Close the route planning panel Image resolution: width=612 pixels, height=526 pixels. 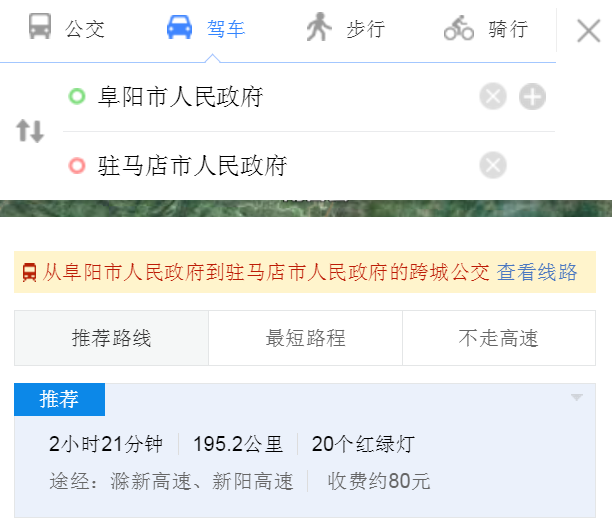click(x=588, y=30)
